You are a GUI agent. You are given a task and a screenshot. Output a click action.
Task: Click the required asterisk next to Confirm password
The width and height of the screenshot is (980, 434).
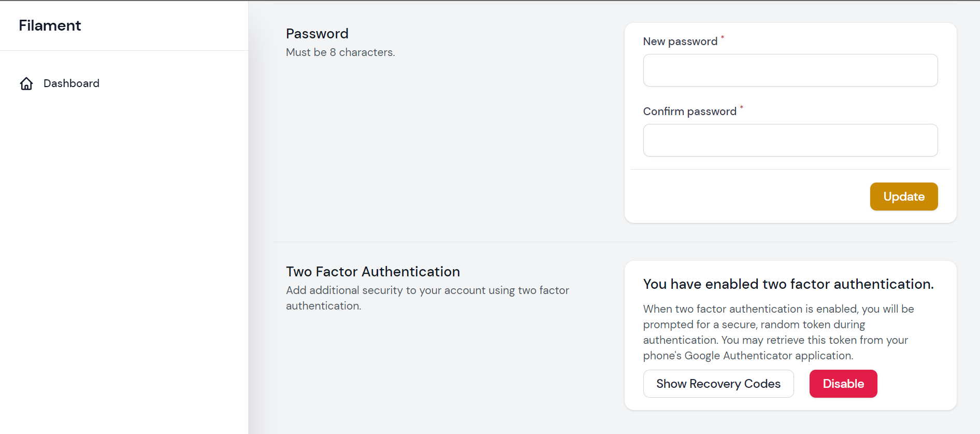click(742, 107)
